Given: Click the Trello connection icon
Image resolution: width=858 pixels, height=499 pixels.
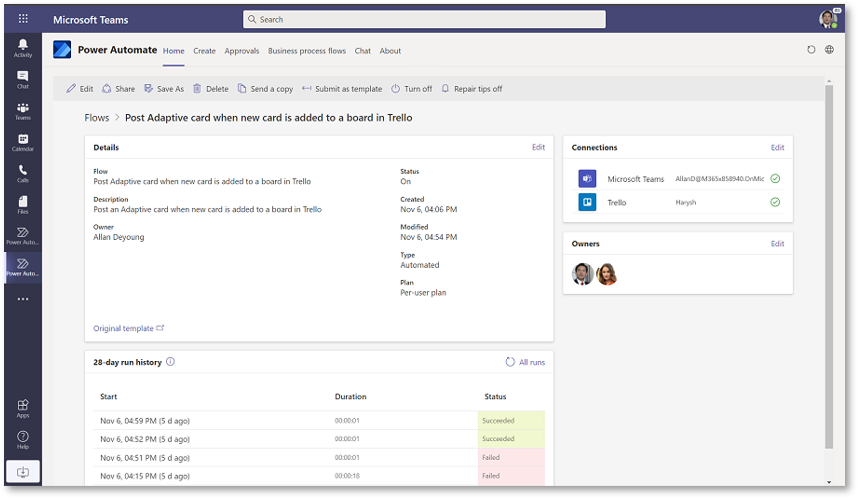Looking at the screenshot, I should click(587, 202).
